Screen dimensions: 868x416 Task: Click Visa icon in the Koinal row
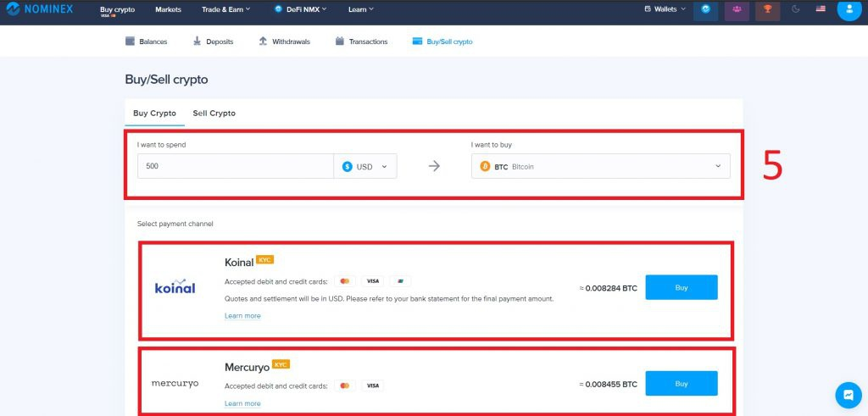point(373,281)
